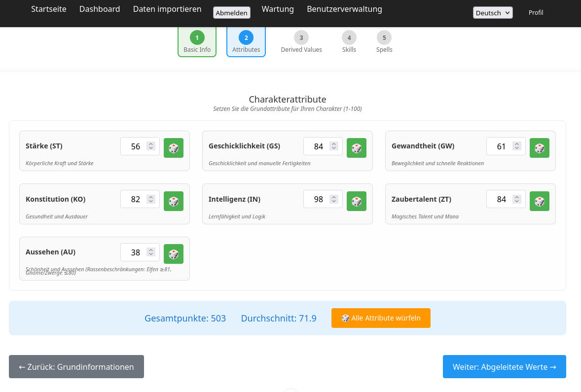Open the Deutsch language dropdown
The image size is (581, 392).
coord(493,13)
